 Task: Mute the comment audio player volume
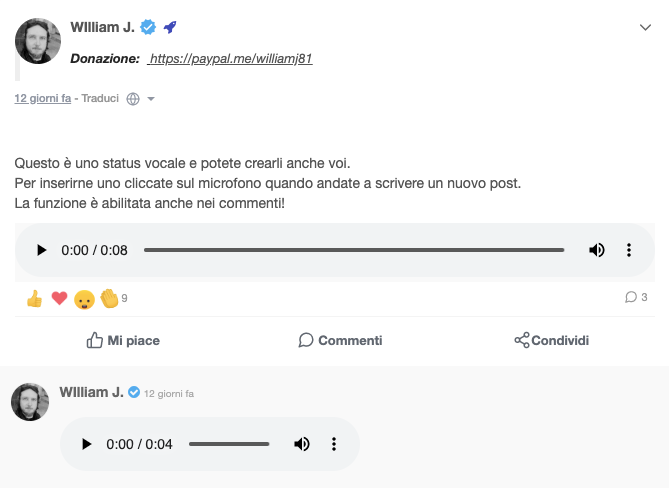302,444
